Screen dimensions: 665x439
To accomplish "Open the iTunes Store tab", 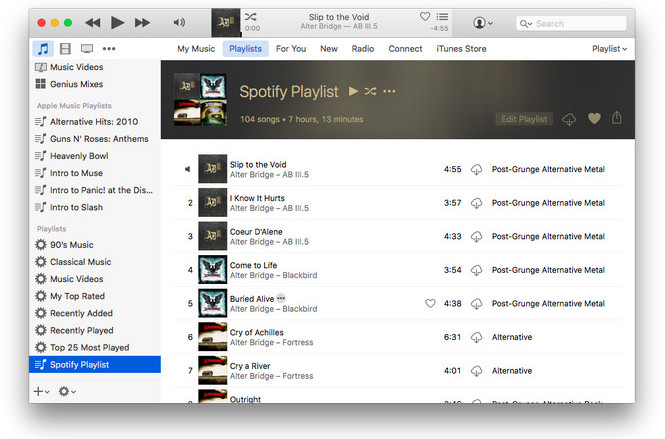I will tap(461, 49).
